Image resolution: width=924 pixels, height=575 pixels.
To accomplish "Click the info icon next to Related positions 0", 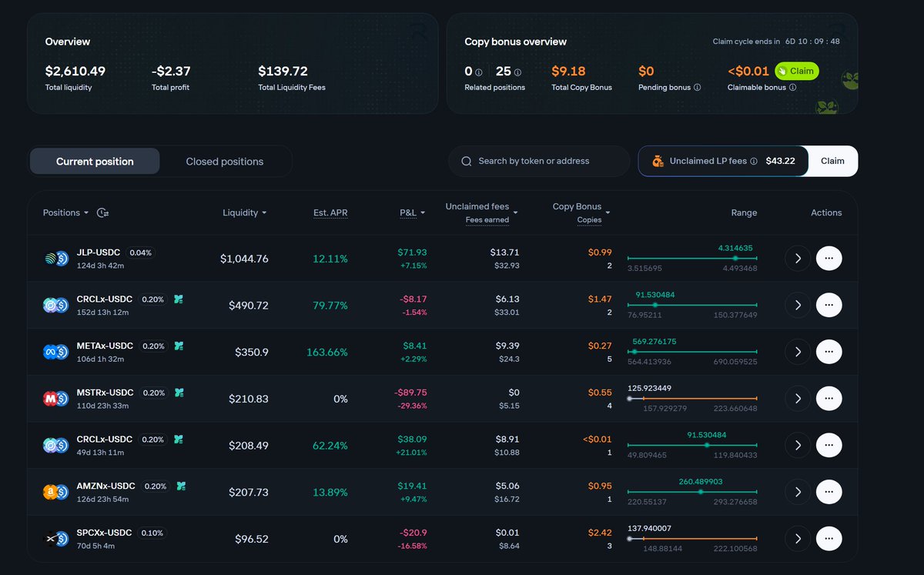I will [479, 72].
